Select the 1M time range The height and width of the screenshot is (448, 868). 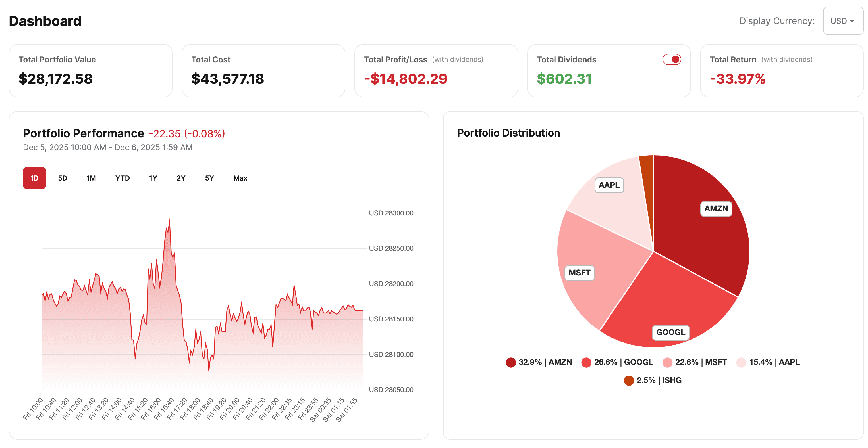91,178
